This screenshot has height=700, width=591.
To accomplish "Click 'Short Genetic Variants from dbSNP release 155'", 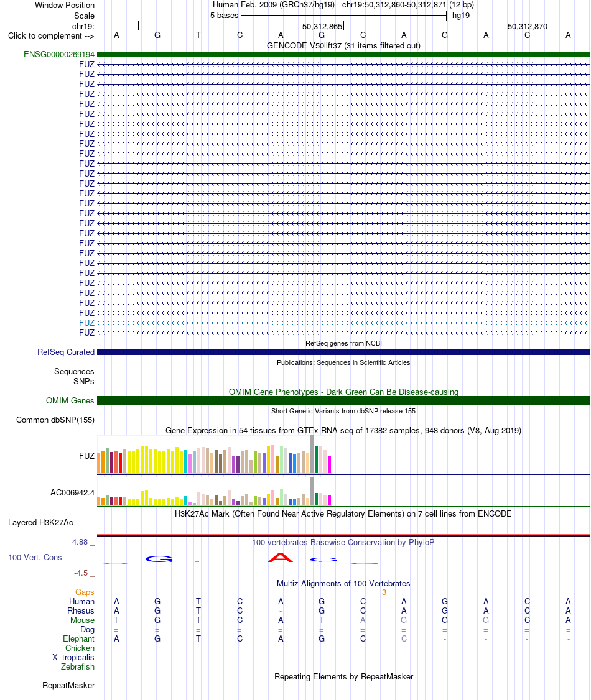I will point(343,411).
